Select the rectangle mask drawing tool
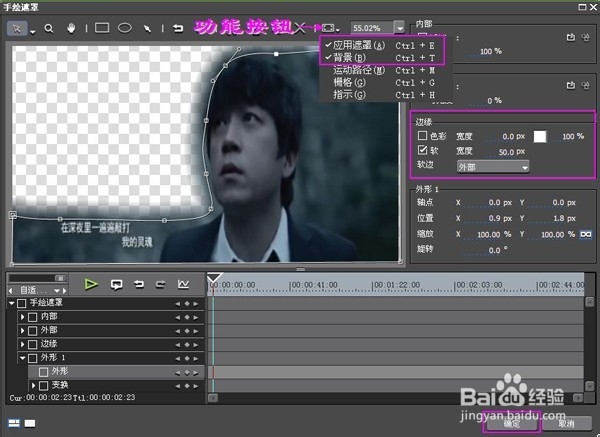The image size is (600, 437). (x=102, y=28)
